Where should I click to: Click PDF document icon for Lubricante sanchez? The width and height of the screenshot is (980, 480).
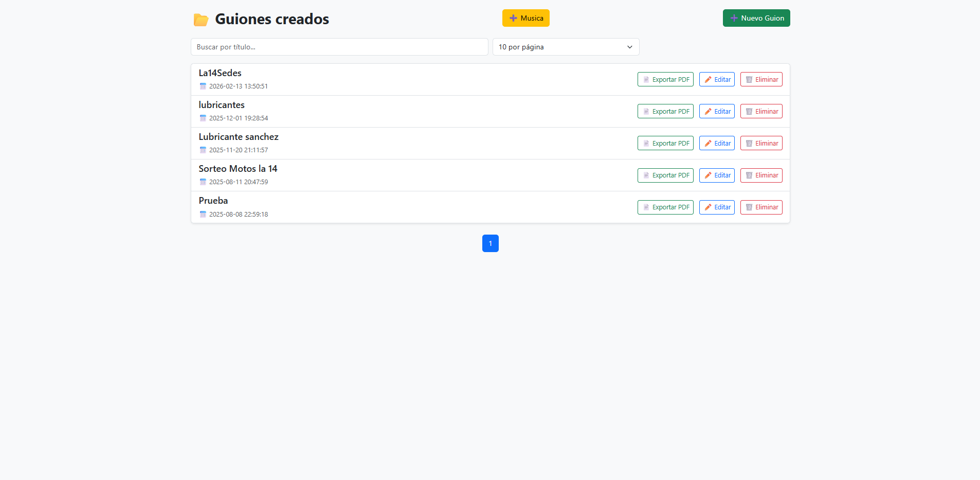(x=646, y=144)
